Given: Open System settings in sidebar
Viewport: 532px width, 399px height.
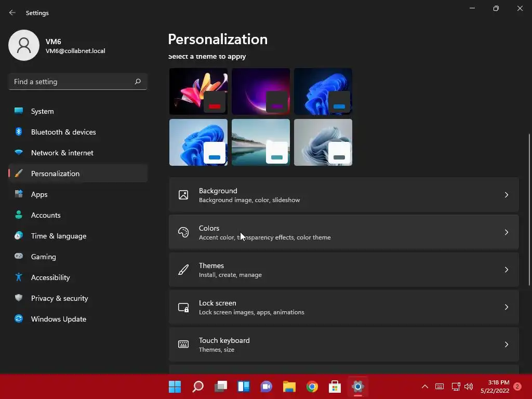Looking at the screenshot, I should pyautogui.click(x=78, y=111).
